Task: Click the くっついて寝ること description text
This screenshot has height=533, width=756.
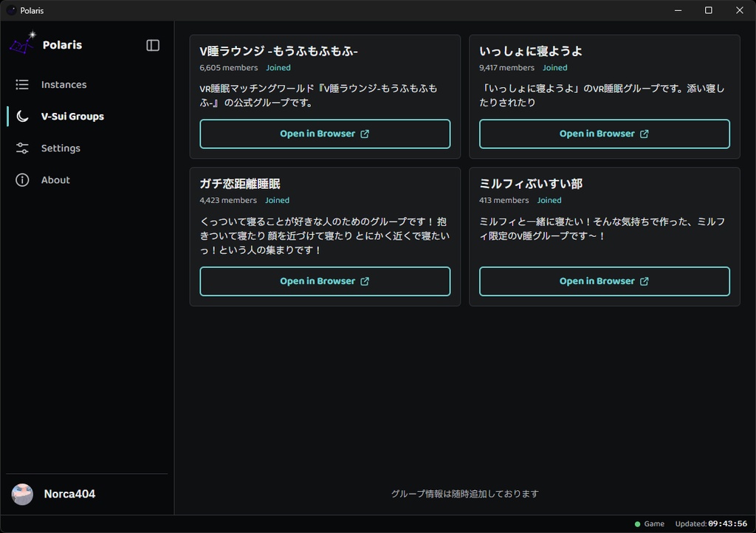Action: pos(324,235)
